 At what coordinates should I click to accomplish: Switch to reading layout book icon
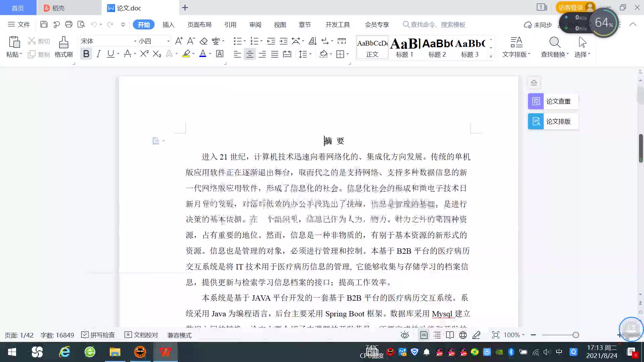pyautogui.click(x=450, y=335)
